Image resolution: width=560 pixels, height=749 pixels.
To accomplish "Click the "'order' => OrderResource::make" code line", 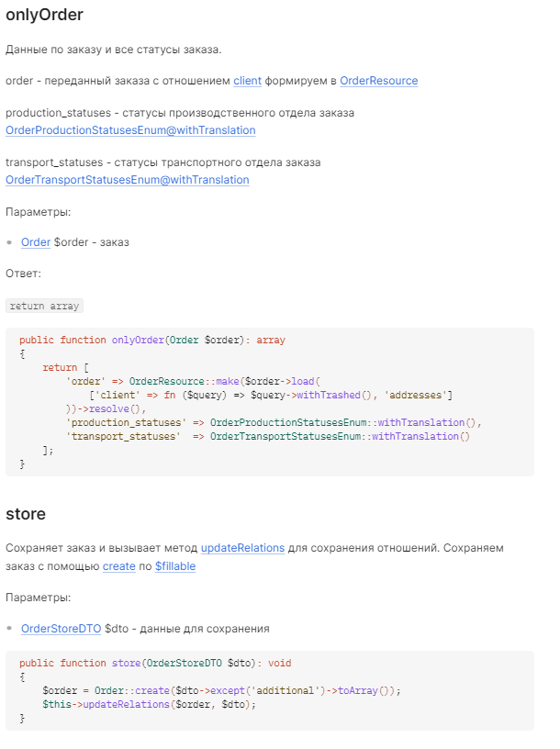I will point(193,381).
